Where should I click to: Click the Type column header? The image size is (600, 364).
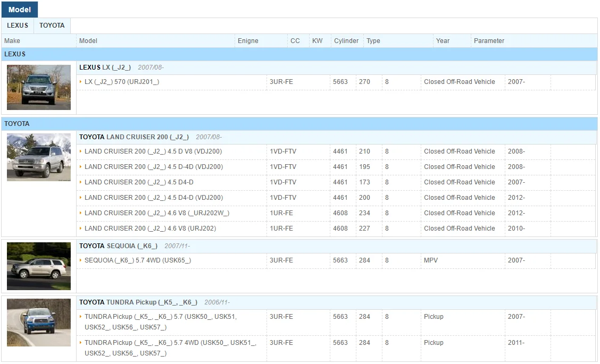tap(398, 41)
